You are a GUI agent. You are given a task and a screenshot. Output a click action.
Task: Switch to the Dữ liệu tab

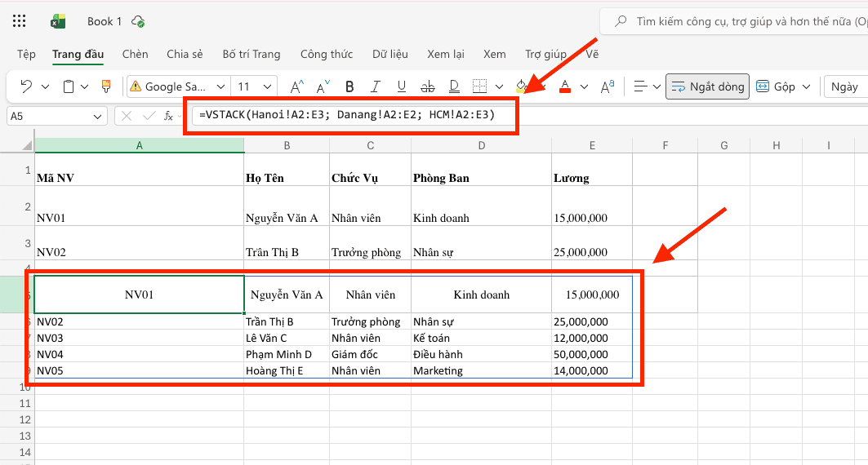point(390,54)
